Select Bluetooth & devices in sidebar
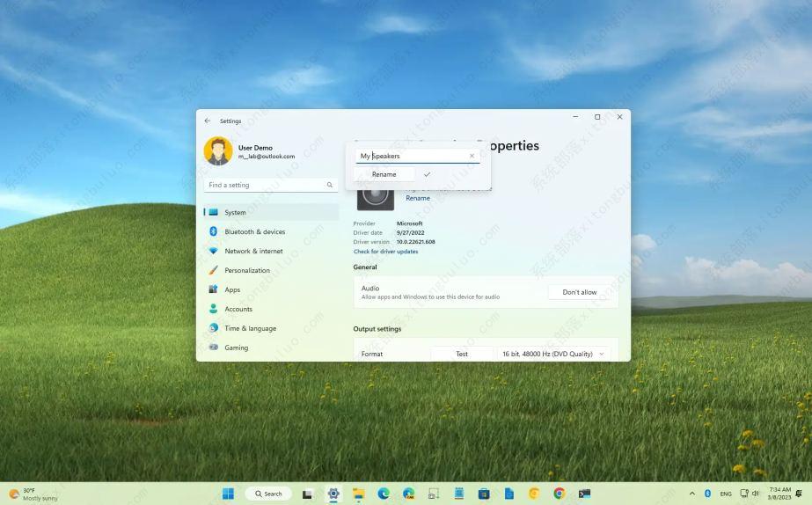This screenshot has width=812, height=505. pos(254,231)
